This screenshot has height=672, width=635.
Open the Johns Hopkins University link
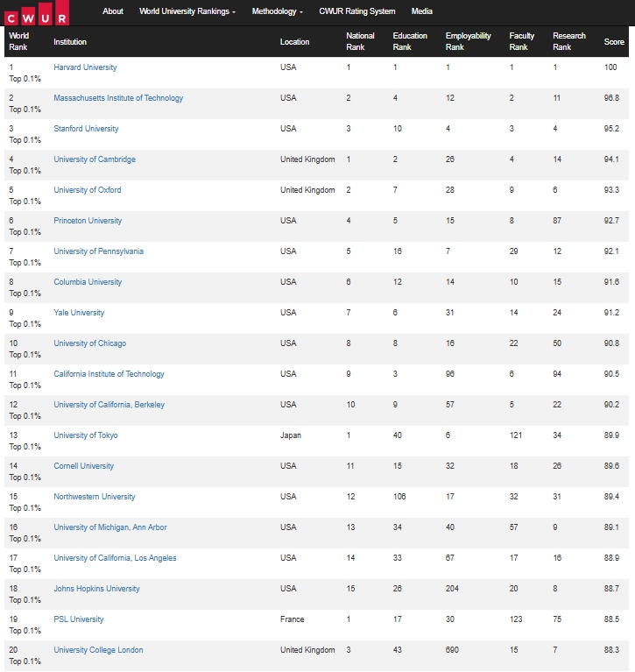(x=97, y=589)
